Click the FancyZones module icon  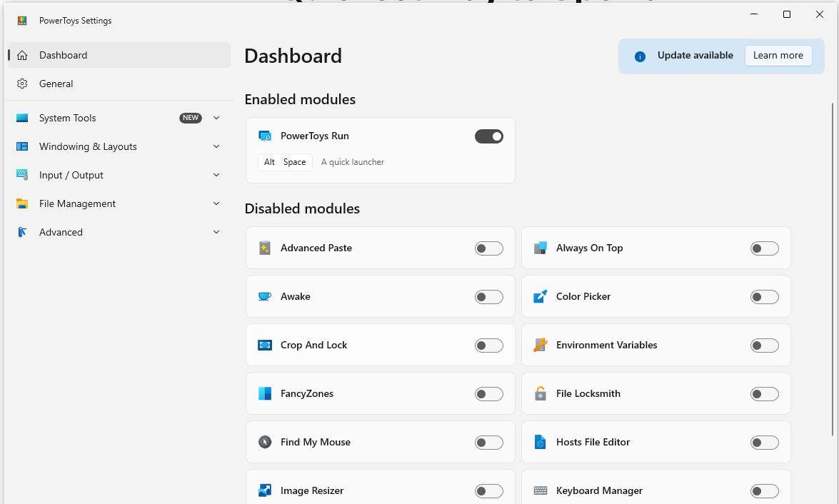[265, 394]
